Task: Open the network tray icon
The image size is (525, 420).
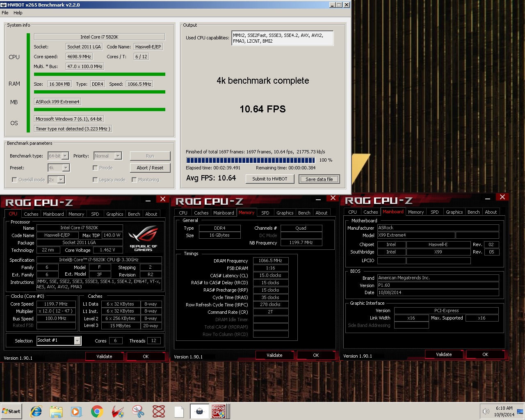Action: [x=520, y=411]
